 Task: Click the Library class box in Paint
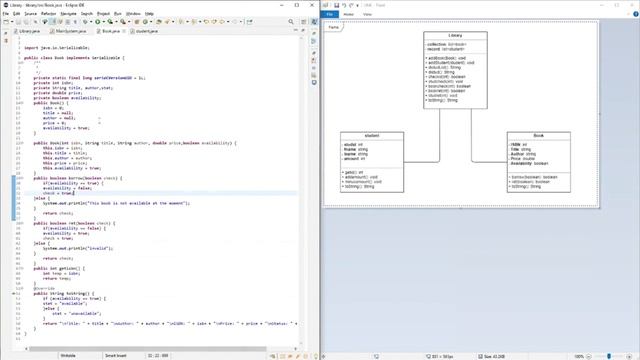(x=455, y=70)
